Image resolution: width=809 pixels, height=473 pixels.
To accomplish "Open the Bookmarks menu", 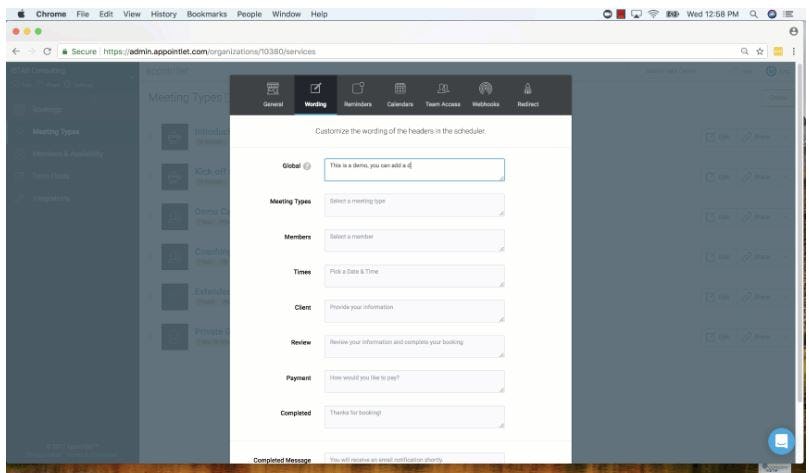I will [207, 14].
